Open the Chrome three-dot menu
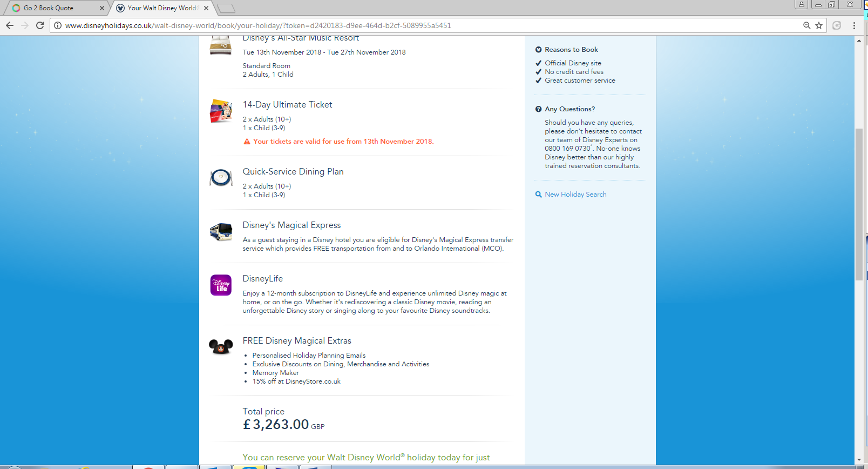 854,25
